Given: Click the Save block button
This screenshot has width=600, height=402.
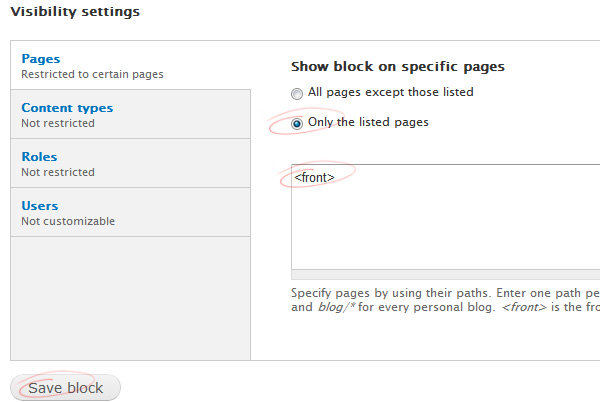Looking at the screenshot, I should pyautogui.click(x=65, y=387).
